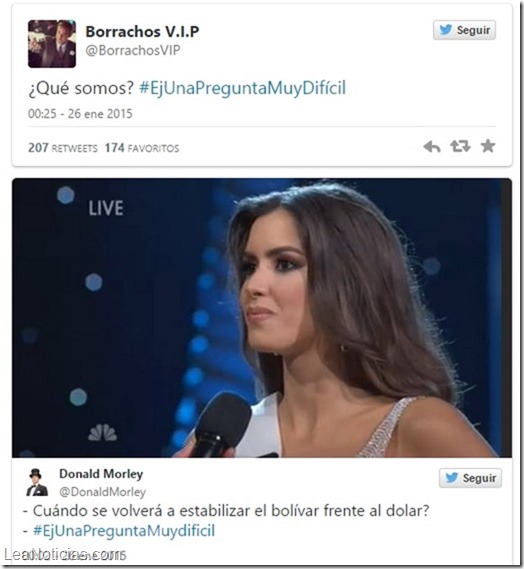Follow Donald Morley with Seguir button
This screenshot has height=569, width=524.
click(470, 478)
